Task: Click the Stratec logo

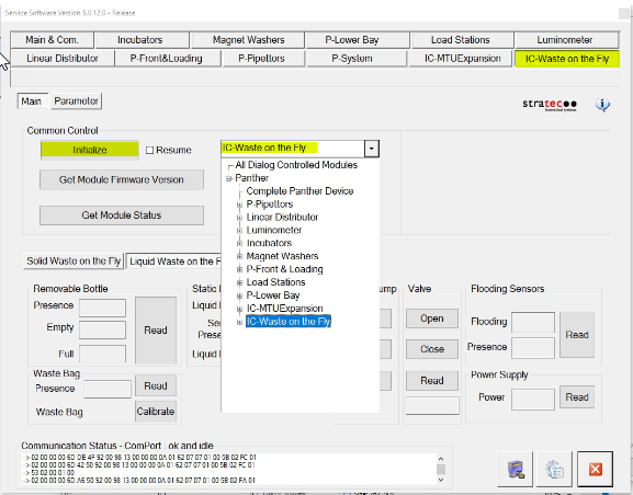Action: tap(549, 104)
